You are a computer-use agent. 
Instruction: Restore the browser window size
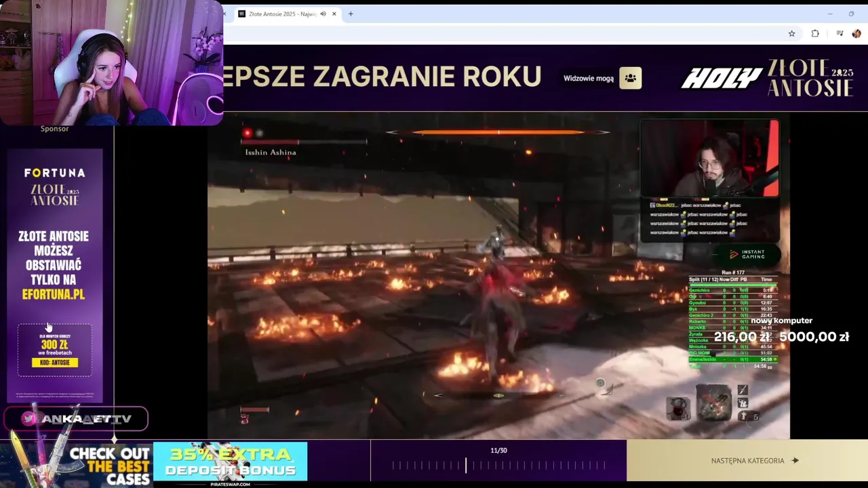pos(851,14)
